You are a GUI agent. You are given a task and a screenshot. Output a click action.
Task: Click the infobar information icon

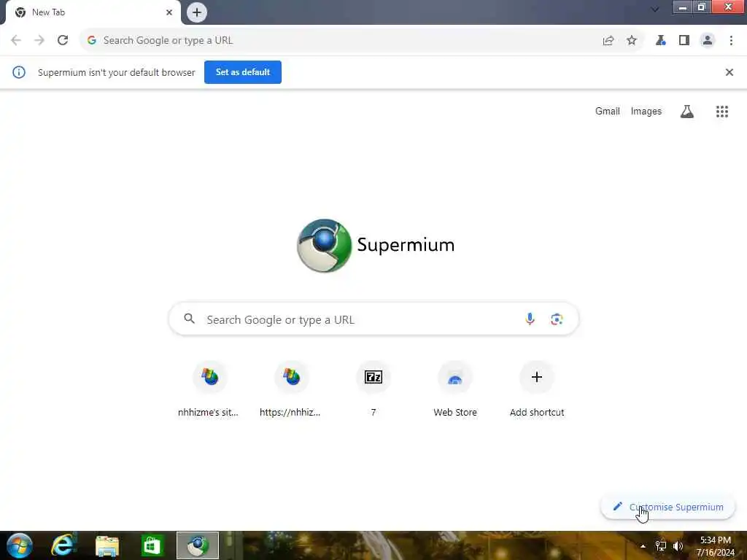(x=19, y=72)
